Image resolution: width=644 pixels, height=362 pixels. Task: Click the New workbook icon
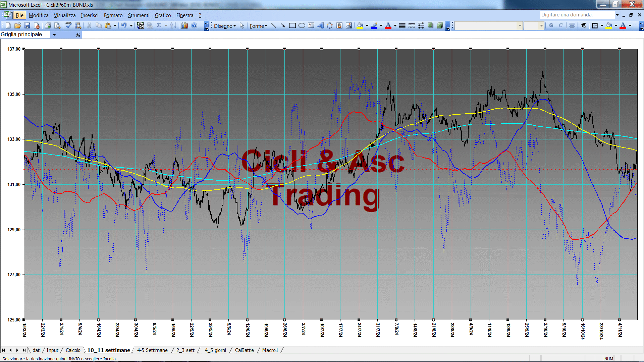tap(8, 25)
